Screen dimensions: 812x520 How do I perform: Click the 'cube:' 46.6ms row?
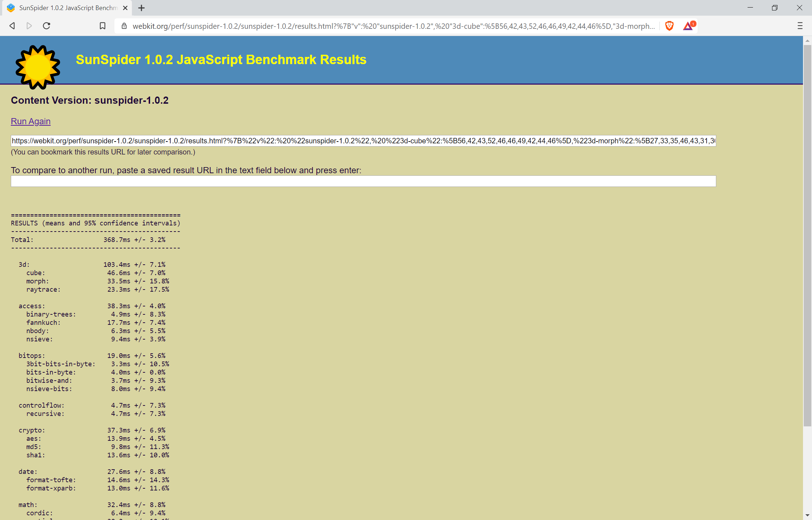coord(96,273)
